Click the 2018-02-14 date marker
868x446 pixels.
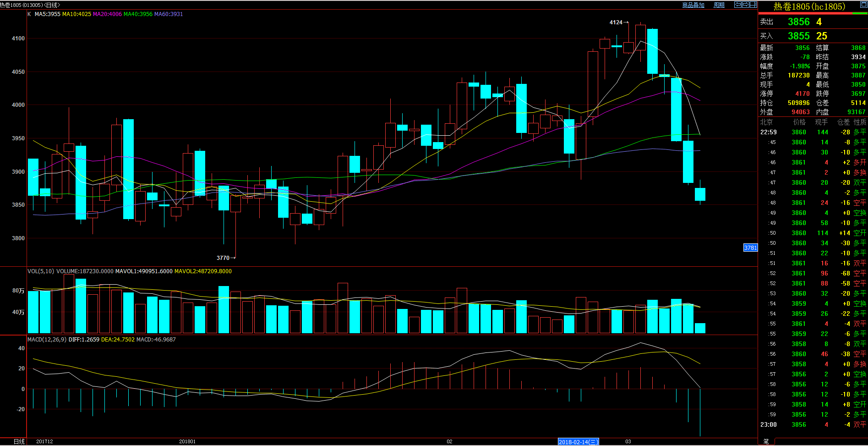578,442
